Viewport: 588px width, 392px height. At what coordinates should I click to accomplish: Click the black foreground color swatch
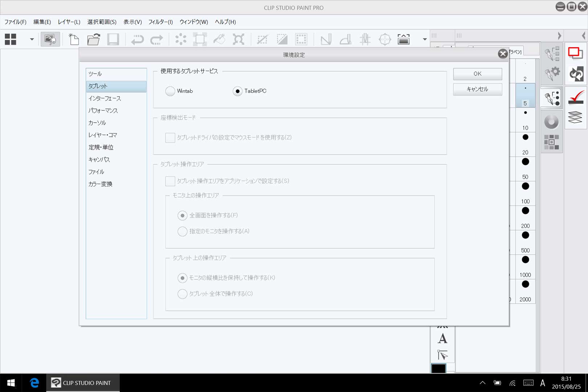tap(438, 368)
